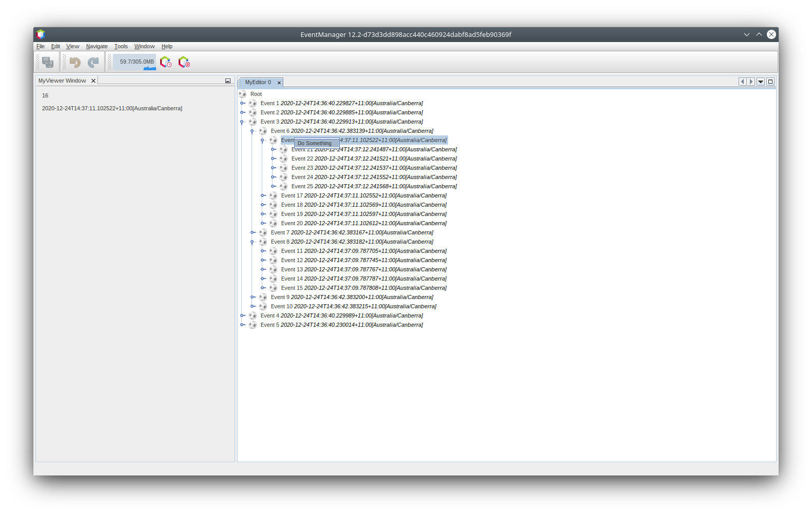This screenshot has width=812, height=515.
Task: Click the profiler icon with stop badge
Action: (184, 62)
